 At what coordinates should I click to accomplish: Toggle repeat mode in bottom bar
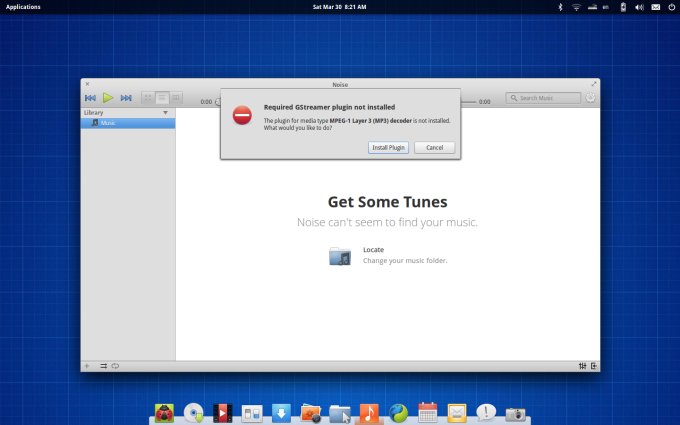pos(115,366)
